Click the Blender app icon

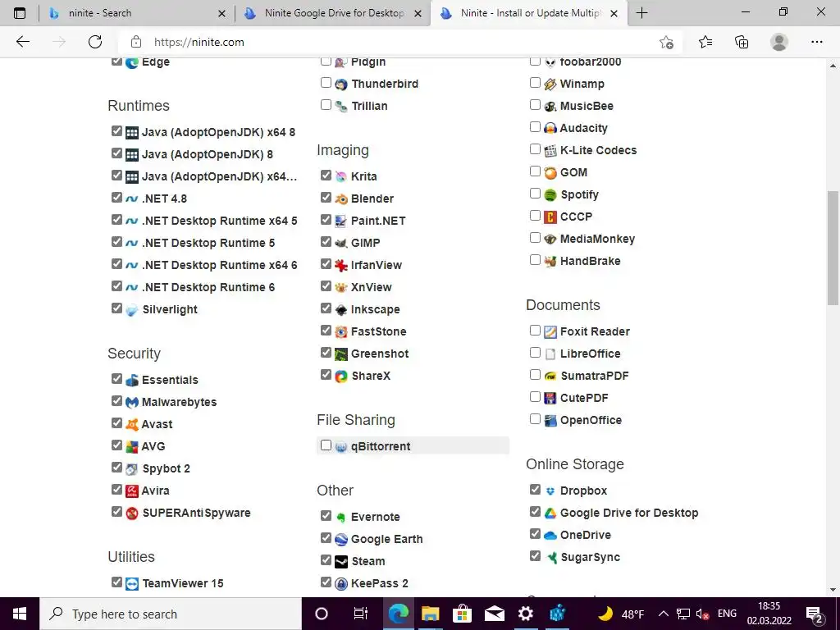point(341,199)
